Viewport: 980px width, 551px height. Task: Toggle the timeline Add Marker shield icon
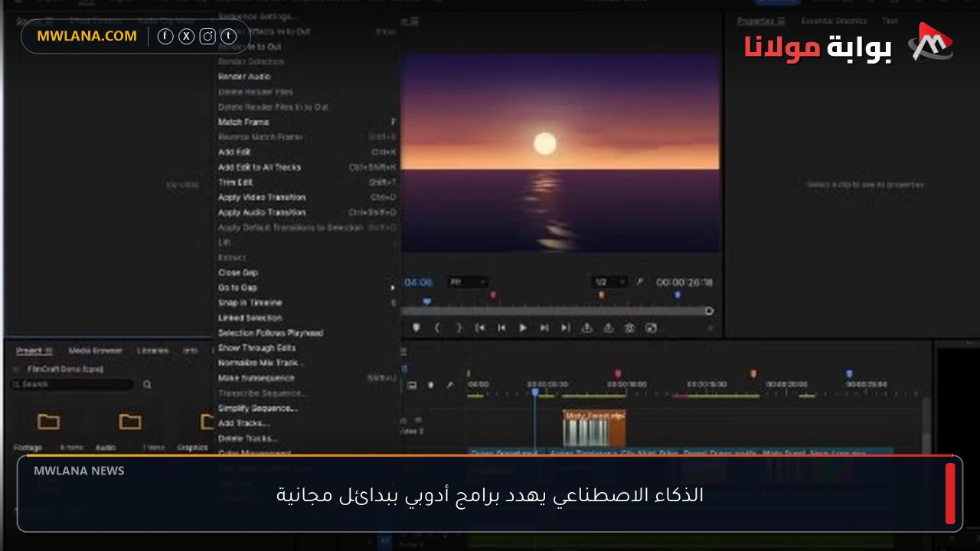click(431, 385)
